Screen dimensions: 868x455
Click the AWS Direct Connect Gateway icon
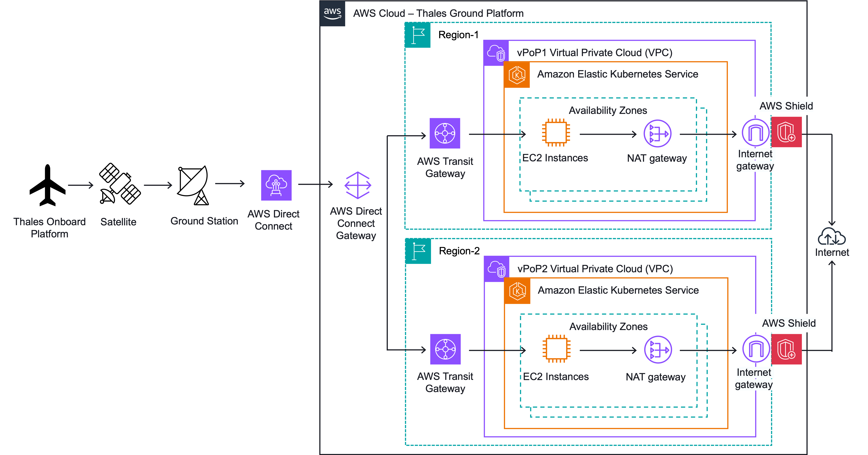358,185
